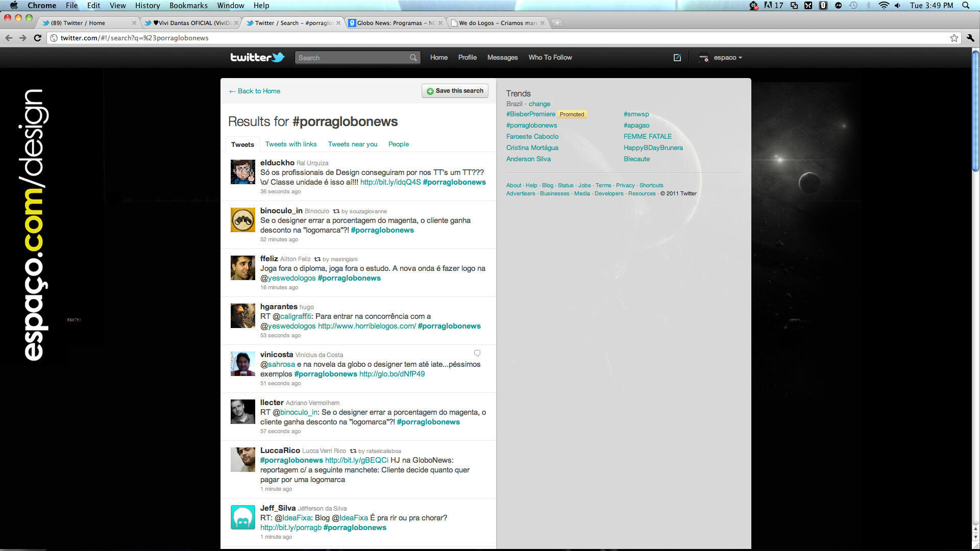Switch to Tweets with links tab
This screenshot has height=551, width=980.
click(x=291, y=144)
